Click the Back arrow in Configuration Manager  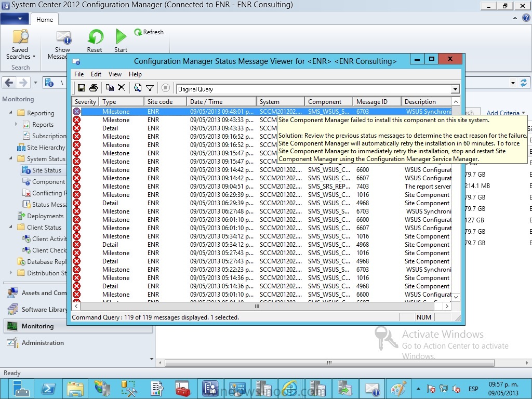9,83
